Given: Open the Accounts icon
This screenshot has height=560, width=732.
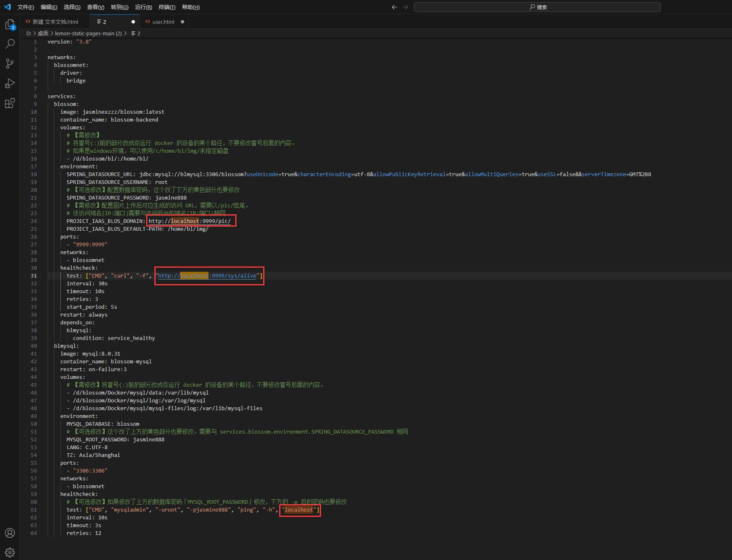Looking at the screenshot, I should [x=10, y=533].
